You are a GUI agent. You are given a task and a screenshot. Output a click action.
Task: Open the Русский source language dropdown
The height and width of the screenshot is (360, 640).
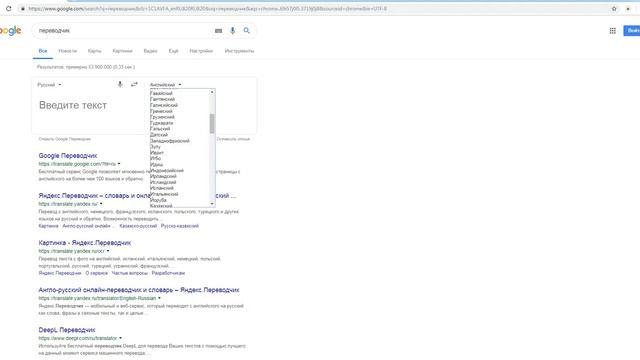coord(49,85)
